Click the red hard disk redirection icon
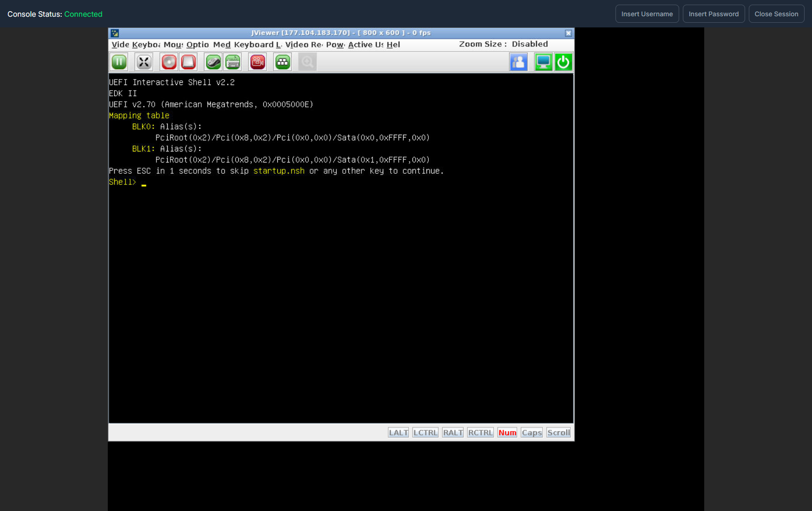The width and height of the screenshot is (812, 511). (x=189, y=62)
